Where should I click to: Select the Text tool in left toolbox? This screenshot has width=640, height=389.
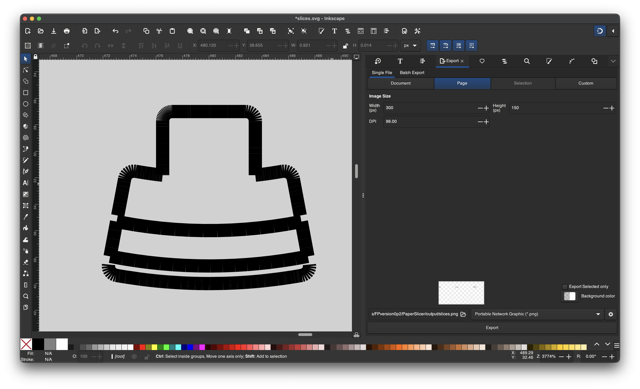click(26, 183)
